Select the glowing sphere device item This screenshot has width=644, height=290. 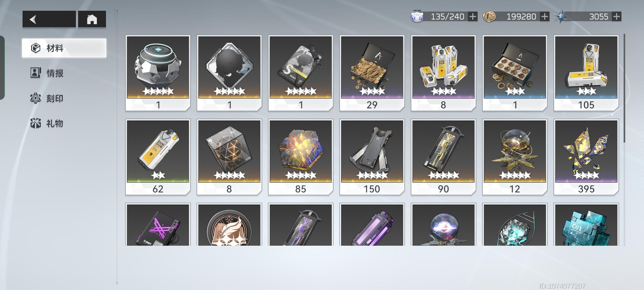[158, 73]
